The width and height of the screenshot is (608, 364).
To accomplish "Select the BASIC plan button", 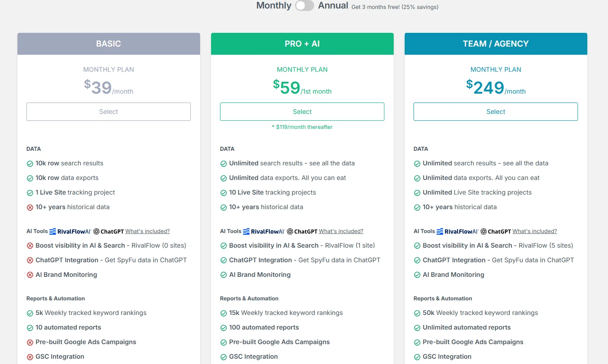I will coord(108,111).
